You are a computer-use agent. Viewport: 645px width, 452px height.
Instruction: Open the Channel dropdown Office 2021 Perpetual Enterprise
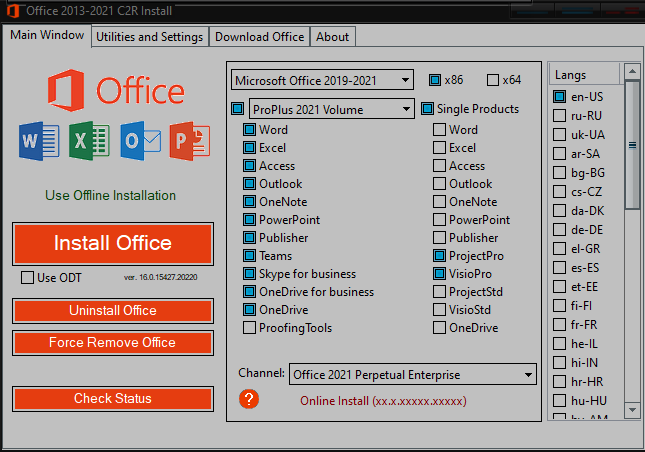413,375
